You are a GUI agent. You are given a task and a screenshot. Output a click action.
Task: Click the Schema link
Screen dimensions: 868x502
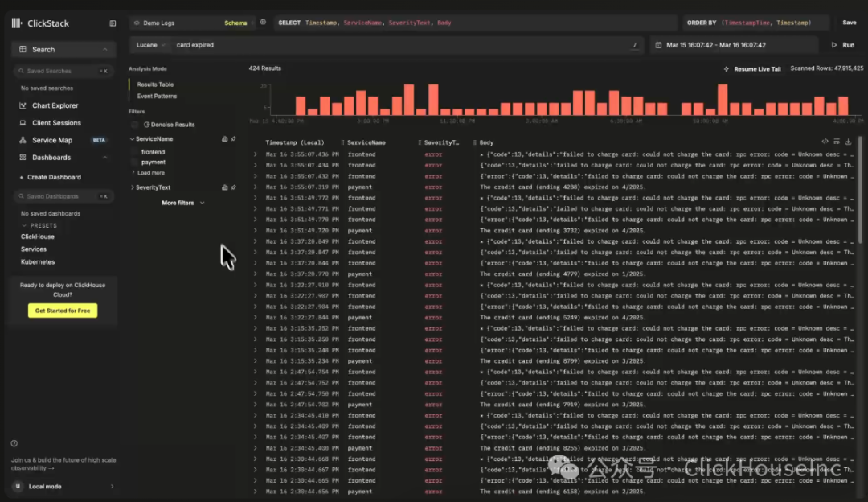tap(235, 23)
